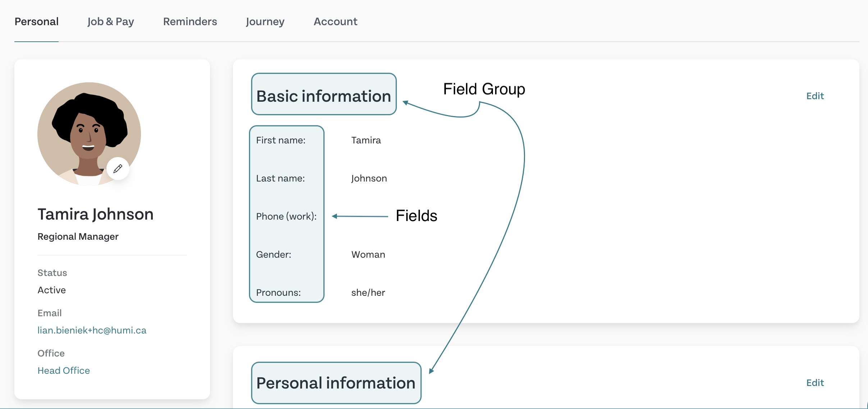Open the lian.bieniek+hc@humi.ca email link
868x409 pixels.
pyautogui.click(x=92, y=330)
